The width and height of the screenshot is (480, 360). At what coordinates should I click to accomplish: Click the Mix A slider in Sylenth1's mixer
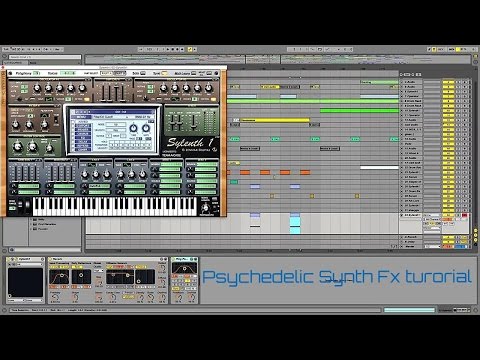pyautogui.click(x=171, y=122)
